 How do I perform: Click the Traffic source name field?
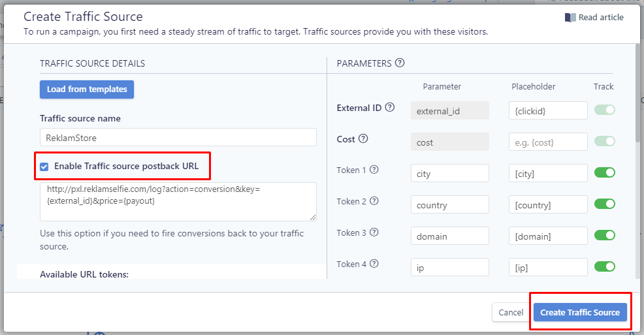click(x=178, y=138)
